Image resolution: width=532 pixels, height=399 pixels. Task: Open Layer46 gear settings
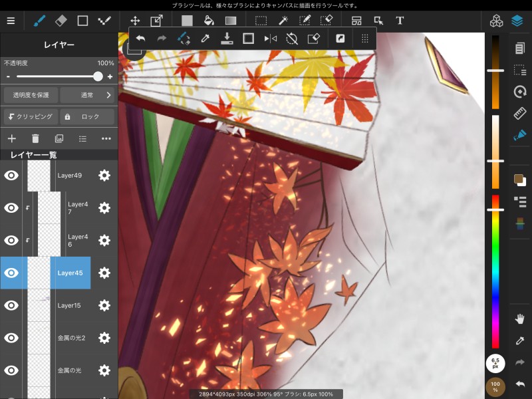click(x=104, y=240)
